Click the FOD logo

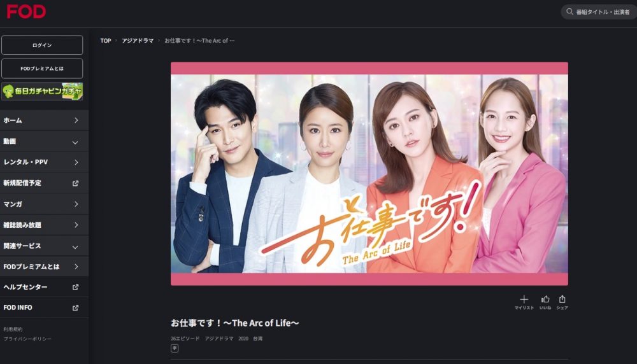26,11
